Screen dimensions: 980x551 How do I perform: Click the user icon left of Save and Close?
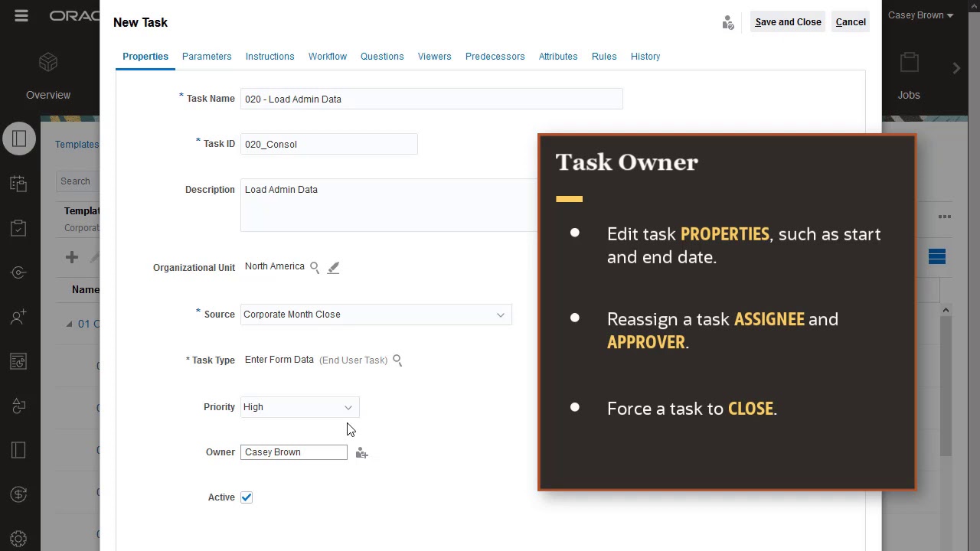tap(728, 22)
